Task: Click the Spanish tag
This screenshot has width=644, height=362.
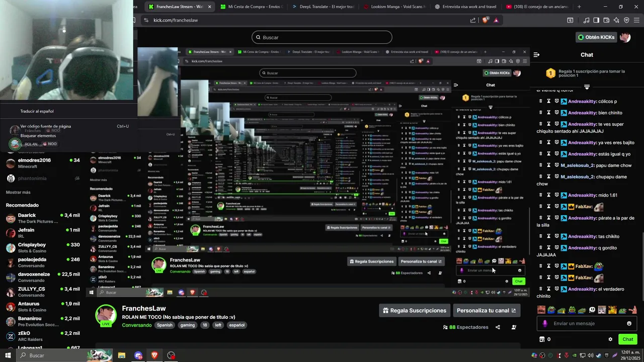Action: 165,325
